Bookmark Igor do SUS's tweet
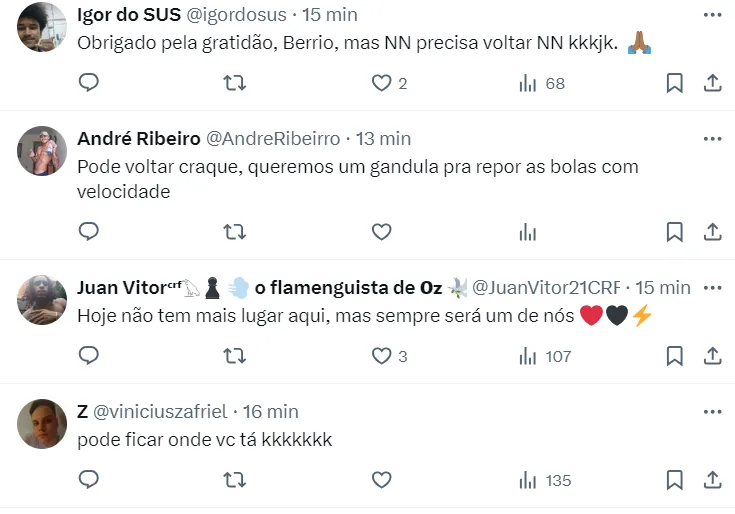The width and height of the screenshot is (735, 514). (x=675, y=83)
